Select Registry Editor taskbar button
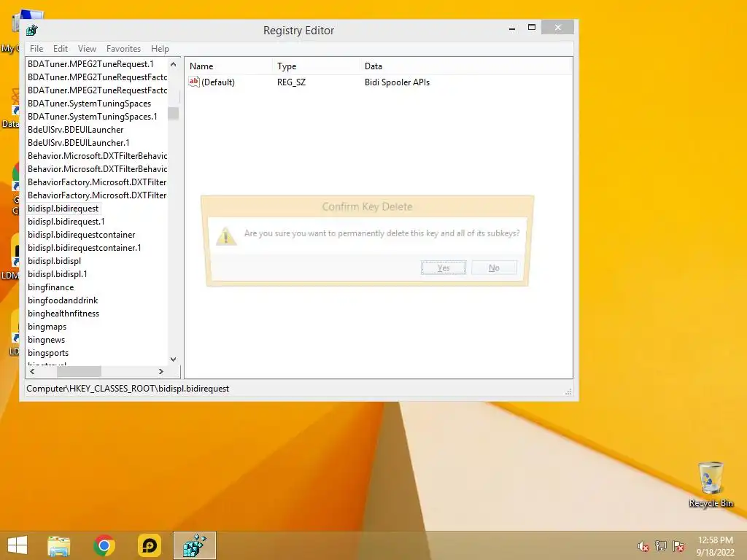 pos(194,545)
